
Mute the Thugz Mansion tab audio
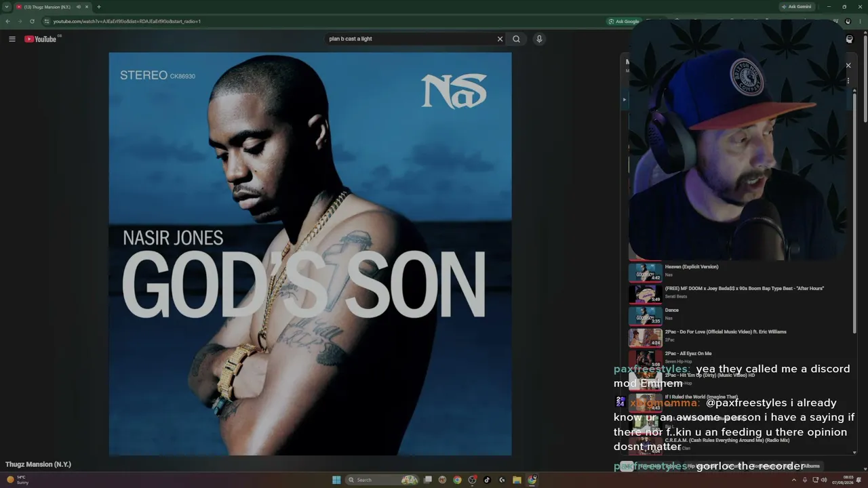point(78,7)
